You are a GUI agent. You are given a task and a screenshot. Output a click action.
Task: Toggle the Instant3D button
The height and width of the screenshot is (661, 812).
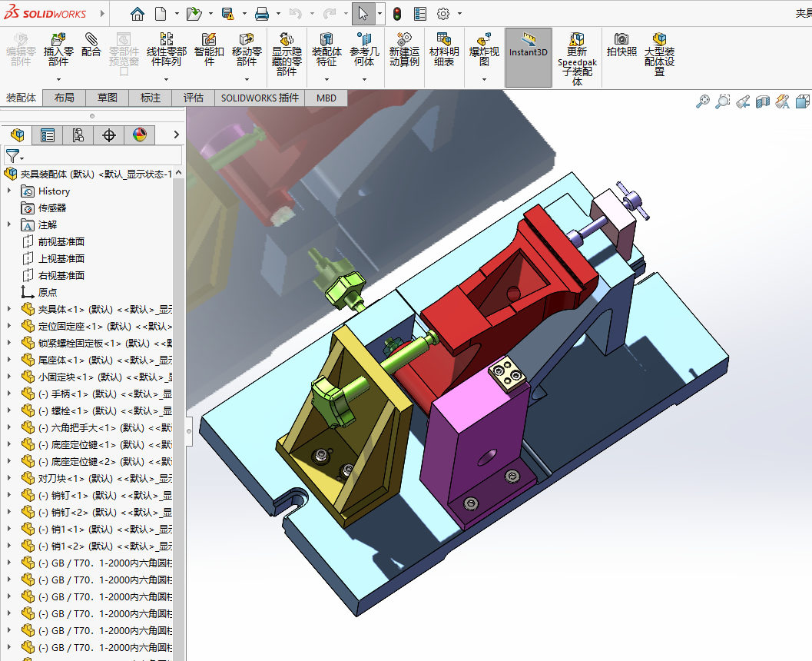(x=529, y=57)
